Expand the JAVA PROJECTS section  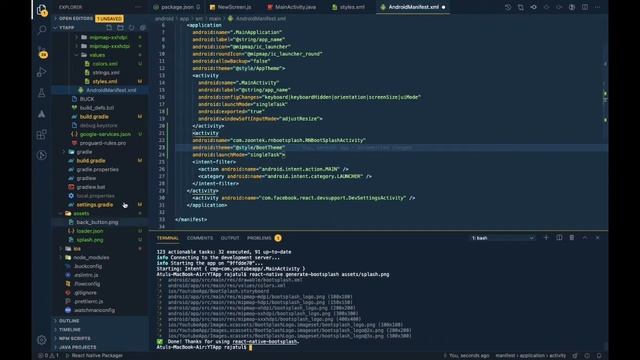77,347
